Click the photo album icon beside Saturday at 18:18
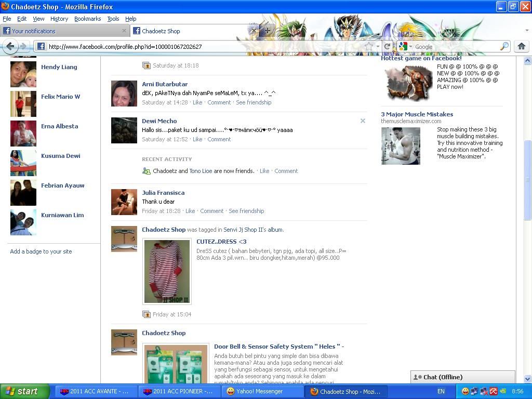This screenshot has width=532, height=399. point(146,65)
